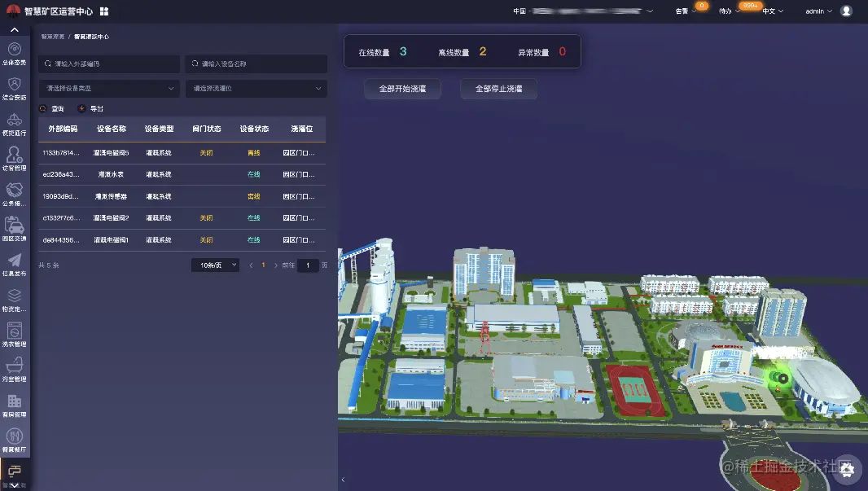Open the 请选择浇灌位 dropdown
868x491 pixels.
tap(256, 89)
